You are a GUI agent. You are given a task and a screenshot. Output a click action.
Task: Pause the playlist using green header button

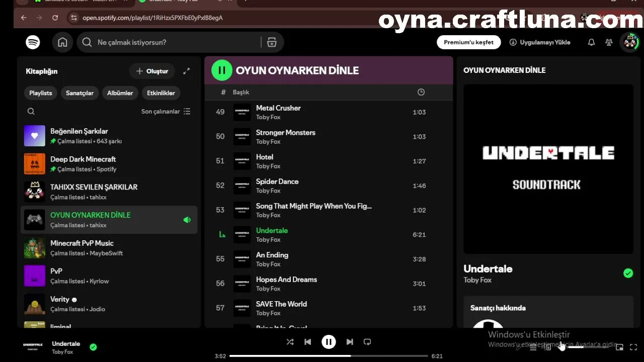click(x=221, y=70)
